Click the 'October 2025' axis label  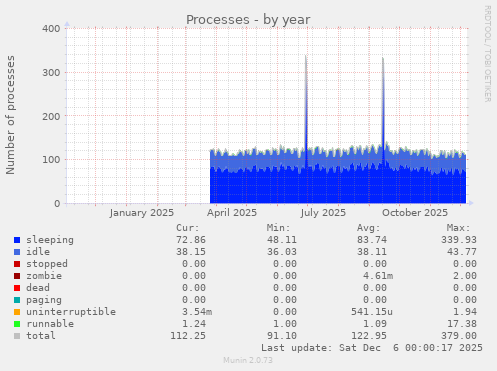415,213
